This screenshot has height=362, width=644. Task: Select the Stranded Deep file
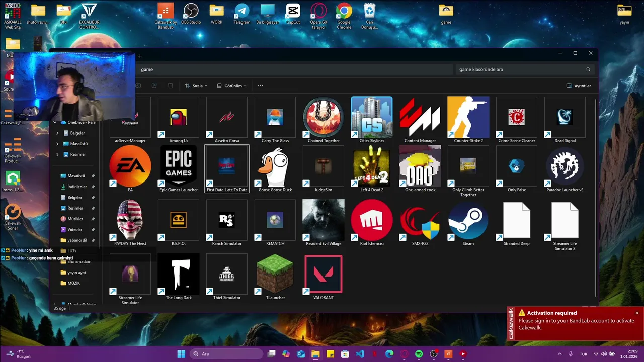[x=517, y=220]
